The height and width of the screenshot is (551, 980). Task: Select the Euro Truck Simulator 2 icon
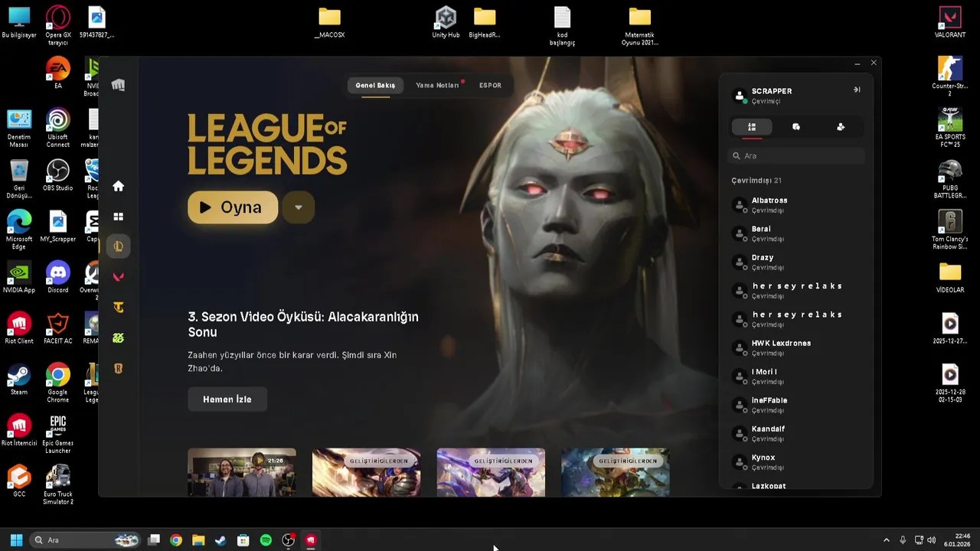pos(58,484)
